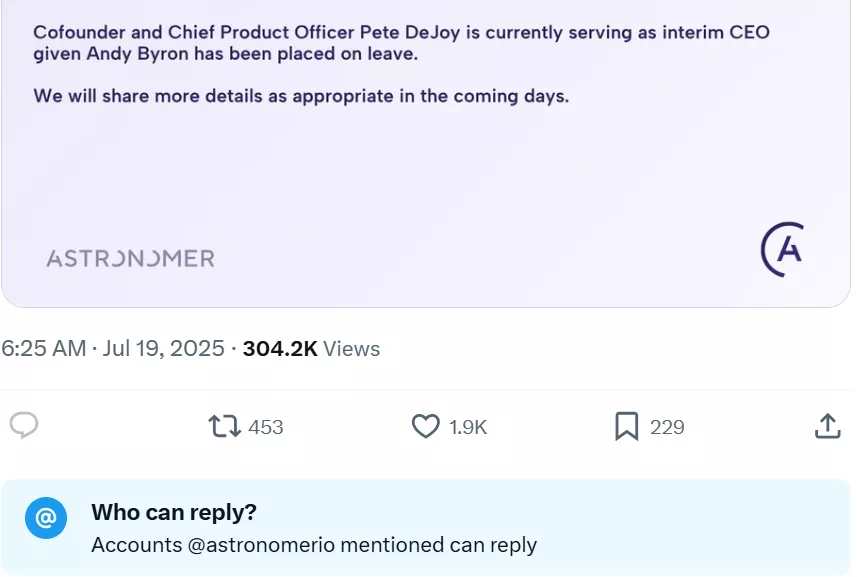Click the sentence mentioning Pete DeJoy as interim CEO
The image size is (857, 577).
click(401, 32)
